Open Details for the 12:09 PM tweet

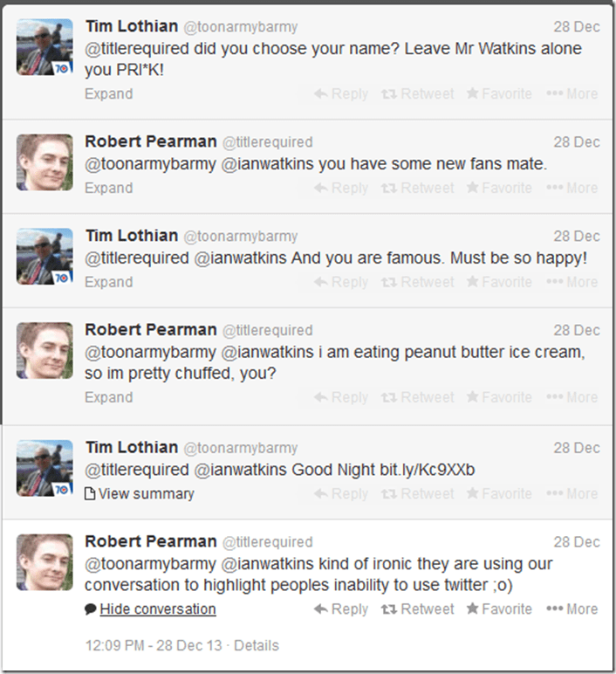click(257, 646)
